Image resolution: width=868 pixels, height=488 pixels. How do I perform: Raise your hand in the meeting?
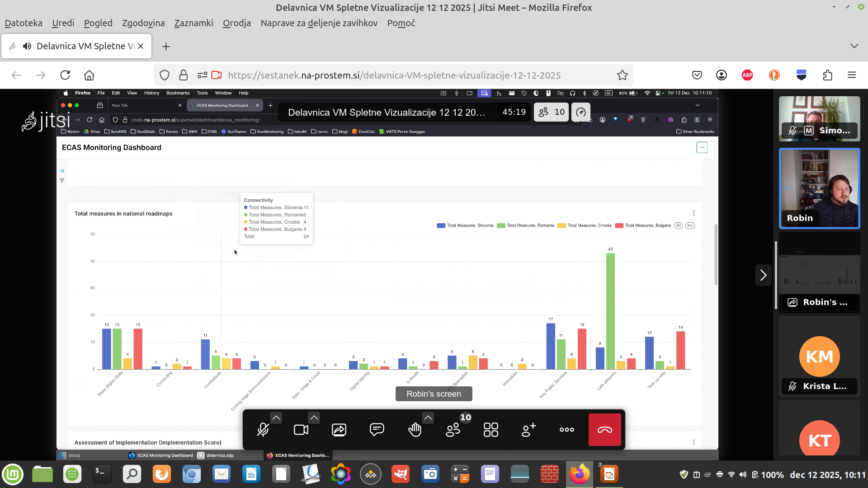pos(415,430)
